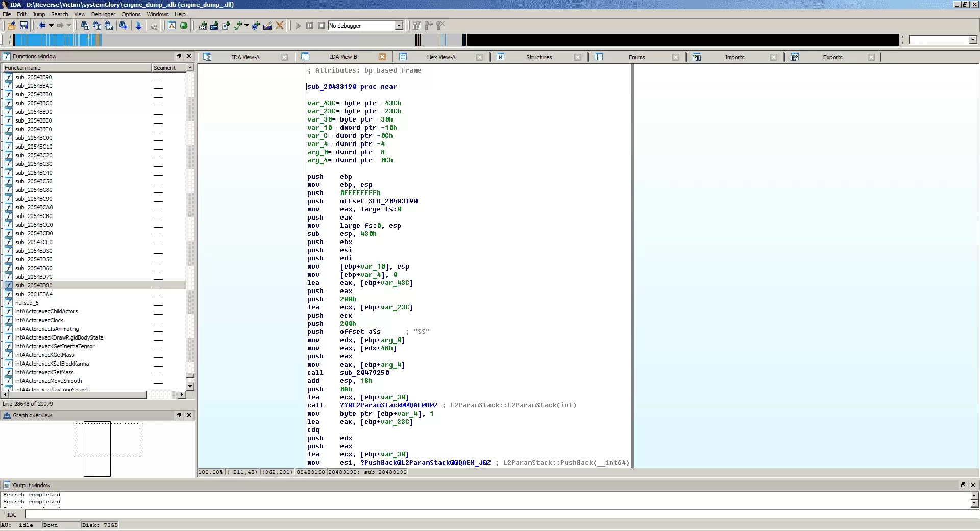Click the warning triangle toolbar icon
Viewport: 980px width, 531px height.
(x=172, y=26)
